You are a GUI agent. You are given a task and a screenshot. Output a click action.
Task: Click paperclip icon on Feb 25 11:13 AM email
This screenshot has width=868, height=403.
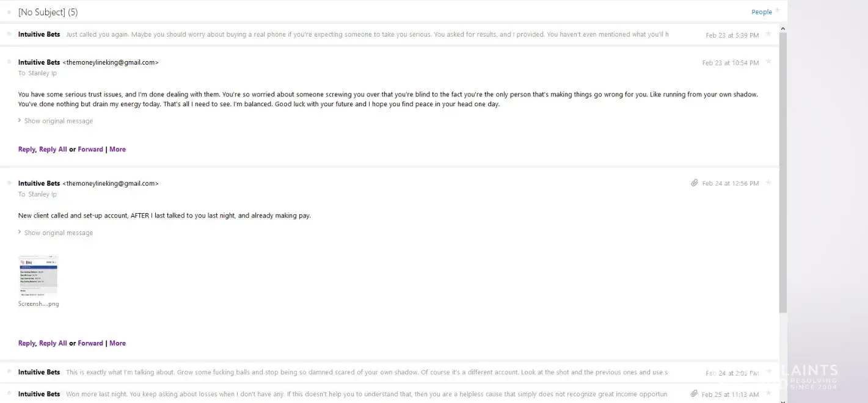pos(695,394)
